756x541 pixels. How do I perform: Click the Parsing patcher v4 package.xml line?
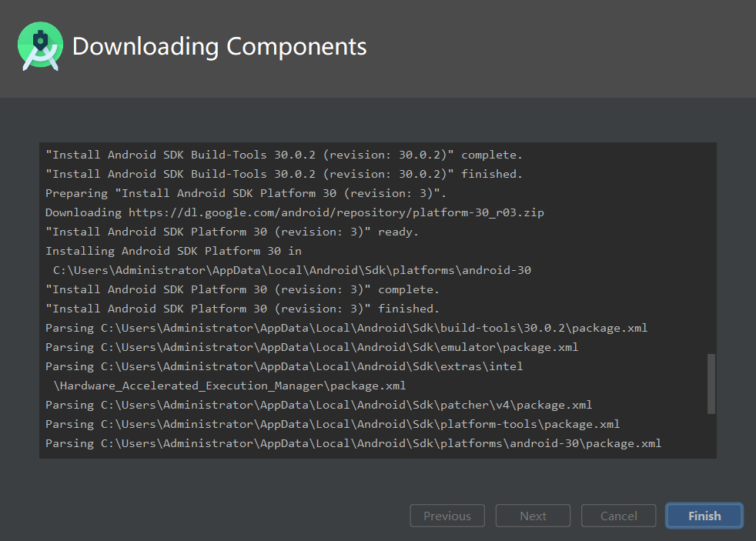pyautogui.click(x=318, y=405)
